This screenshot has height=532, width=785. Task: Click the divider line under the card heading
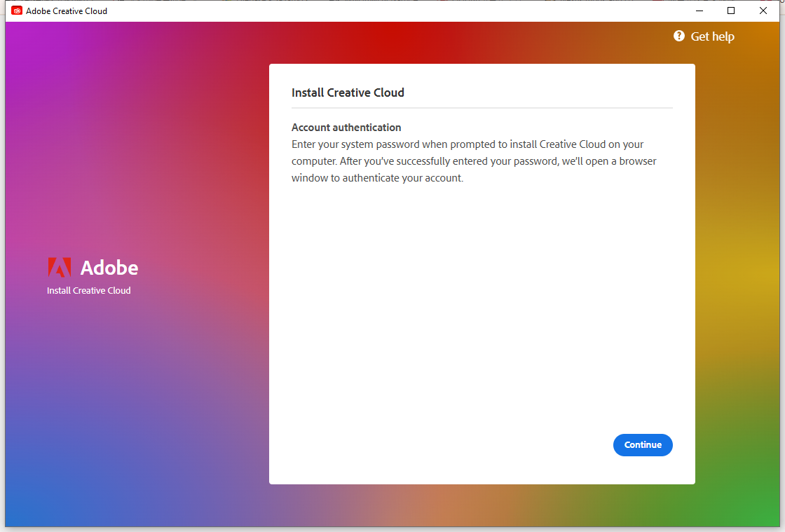point(482,108)
